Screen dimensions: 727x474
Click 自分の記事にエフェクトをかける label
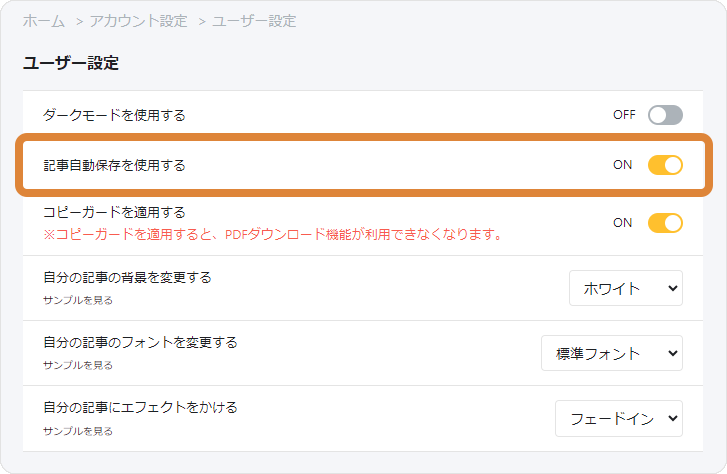tap(140, 408)
